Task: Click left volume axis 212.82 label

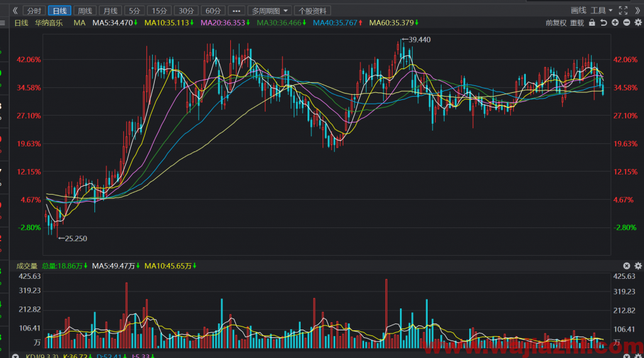Action: tap(30, 310)
